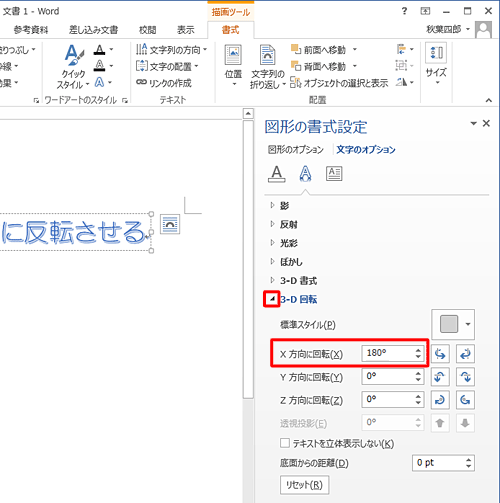Open Word Help
Viewport: 500px width, 503px height.
pos(404,11)
